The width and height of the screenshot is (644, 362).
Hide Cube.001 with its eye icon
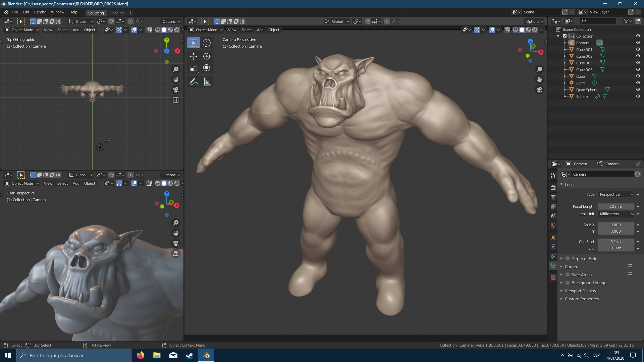coord(638,49)
